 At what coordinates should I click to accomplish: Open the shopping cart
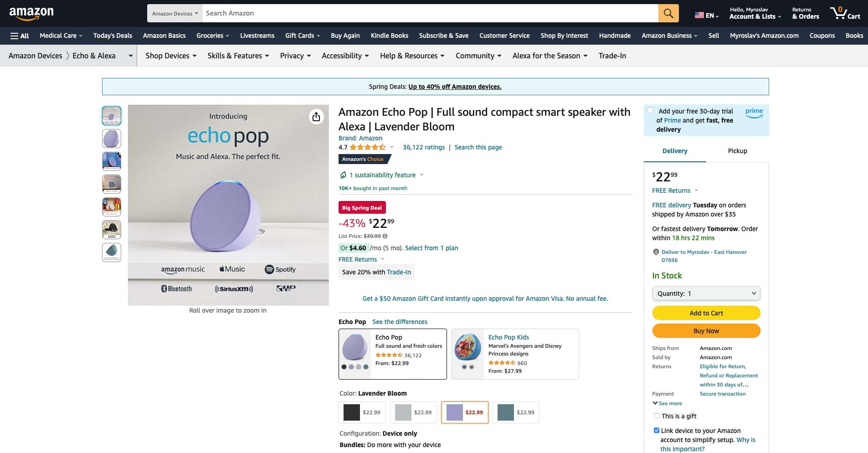click(x=845, y=13)
